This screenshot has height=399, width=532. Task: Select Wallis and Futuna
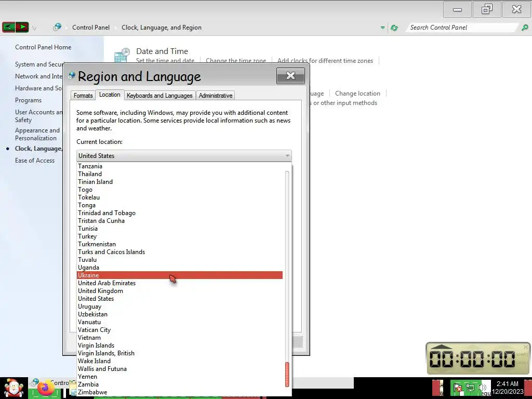pos(180,369)
